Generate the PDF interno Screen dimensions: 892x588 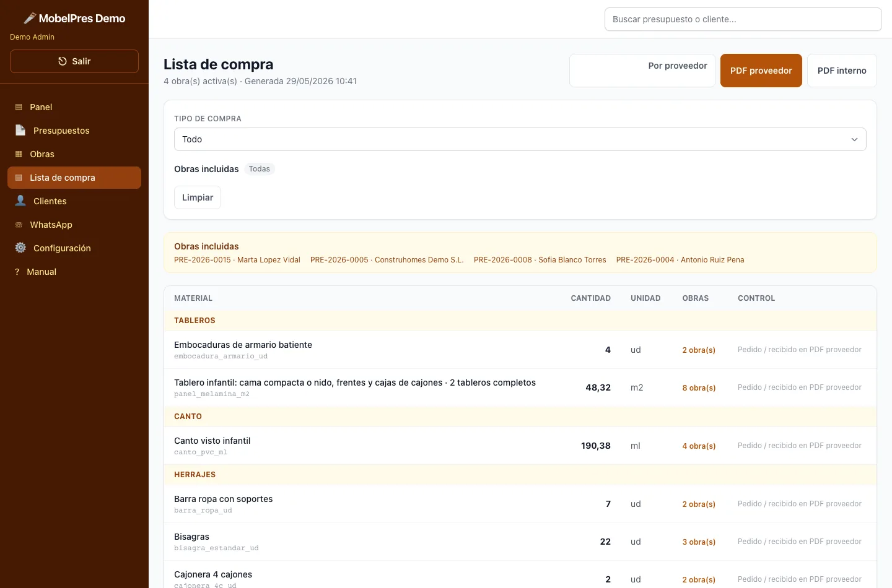coord(842,71)
